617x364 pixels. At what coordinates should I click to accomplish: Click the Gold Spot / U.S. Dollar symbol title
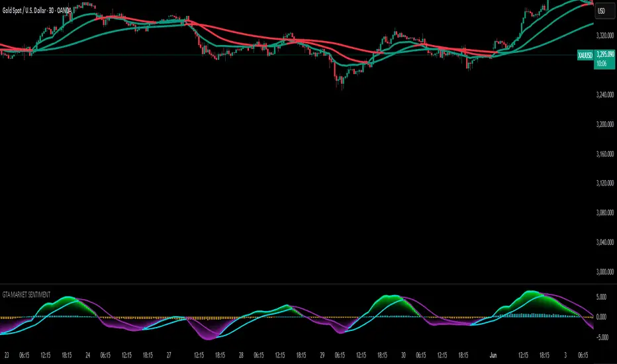pyautogui.click(x=36, y=11)
